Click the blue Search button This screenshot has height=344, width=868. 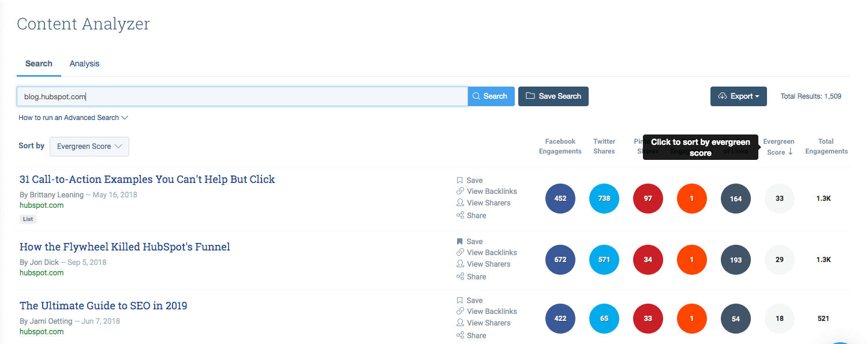(x=491, y=96)
